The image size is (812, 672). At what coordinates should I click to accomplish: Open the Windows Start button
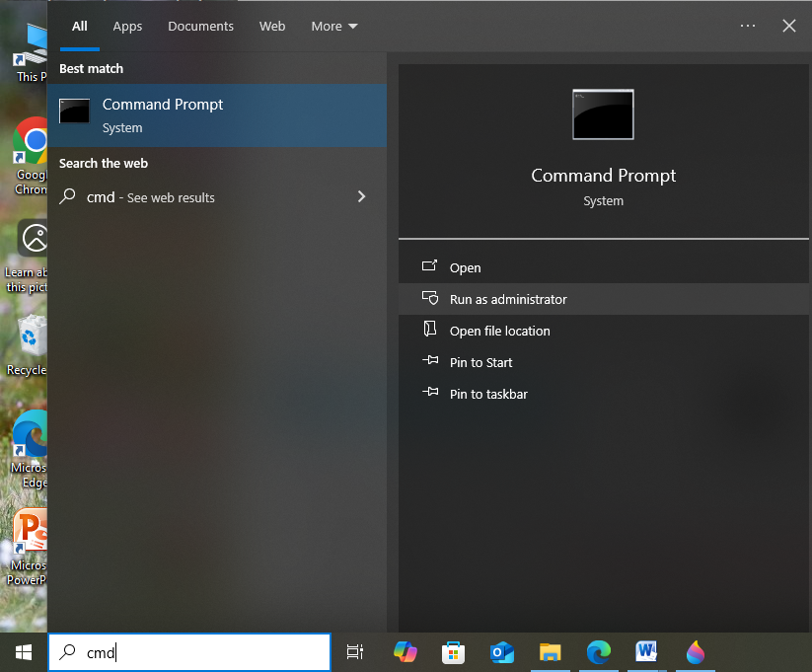(x=24, y=651)
